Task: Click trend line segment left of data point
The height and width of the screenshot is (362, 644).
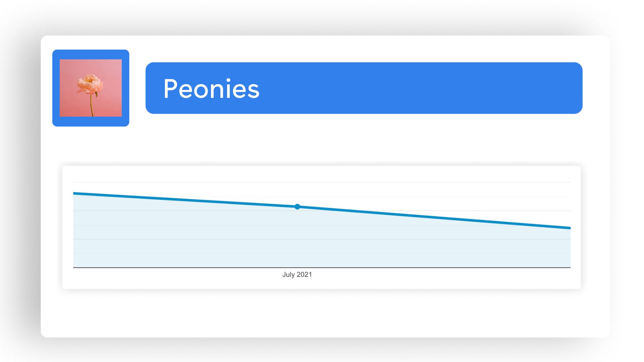Action: (x=184, y=200)
